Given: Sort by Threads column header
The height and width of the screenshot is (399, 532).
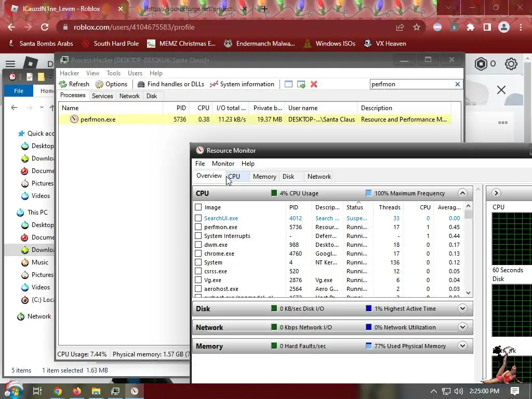Looking at the screenshot, I should pyautogui.click(x=390, y=207).
